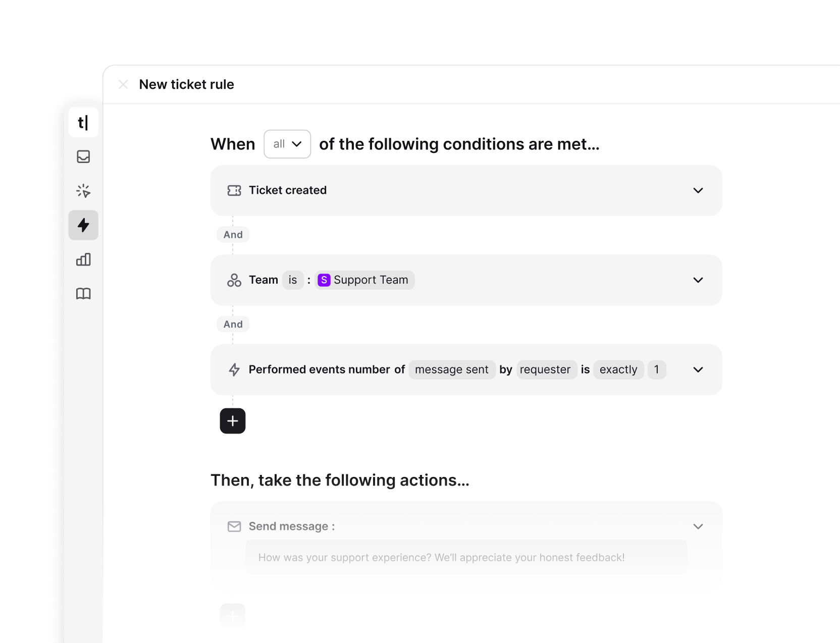Select the Support Team tag
The width and height of the screenshot is (840, 643).
pyautogui.click(x=364, y=280)
